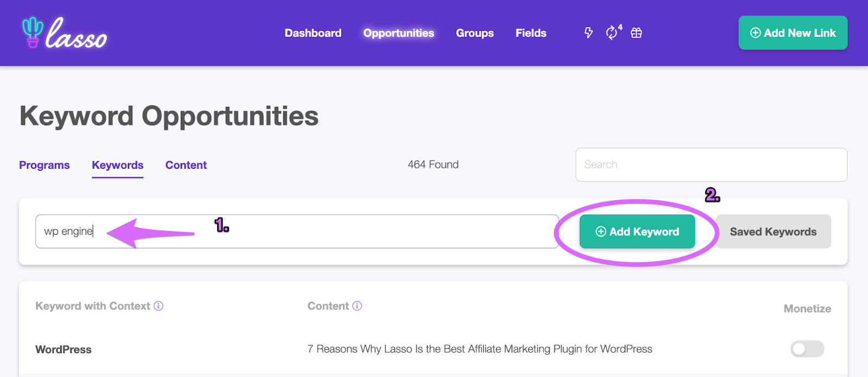Toggle Monetize switch for WordPress row
Screen dimensions: 868x377
pos(807,349)
